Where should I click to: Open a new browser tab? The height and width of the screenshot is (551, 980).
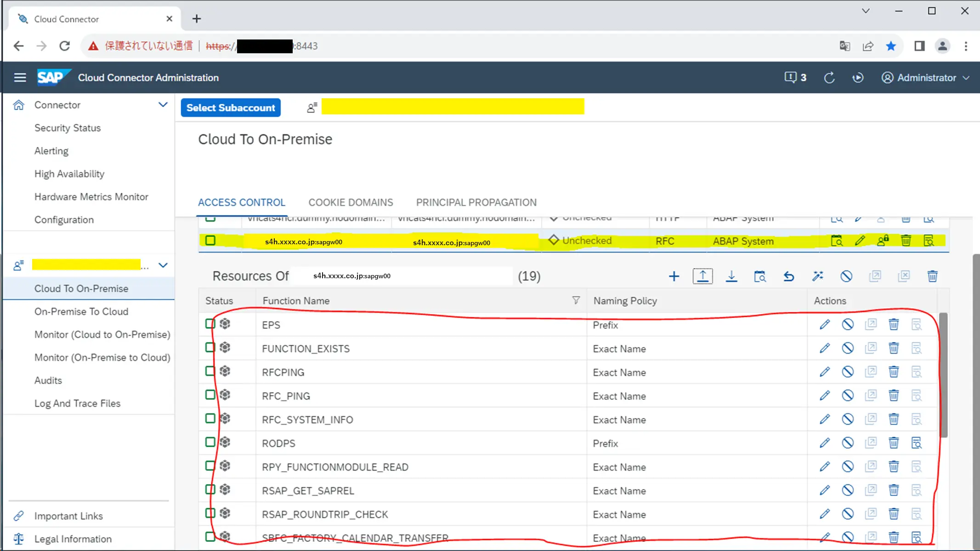click(197, 19)
